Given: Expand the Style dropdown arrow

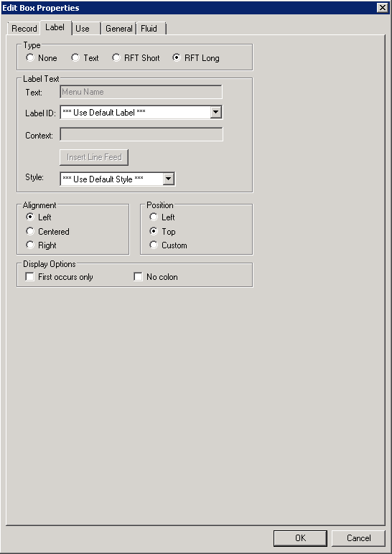Looking at the screenshot, I should click(x=169, y=179).
